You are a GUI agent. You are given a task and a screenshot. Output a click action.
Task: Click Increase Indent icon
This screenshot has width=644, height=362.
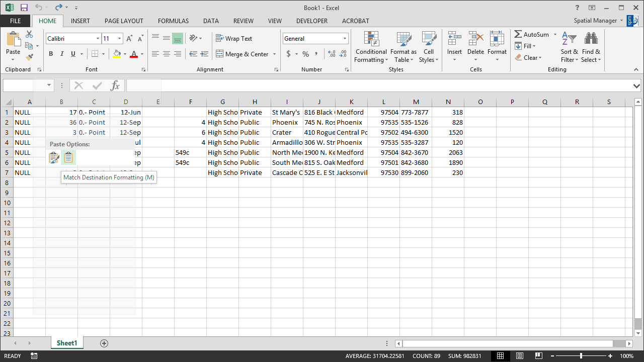tap(204, 54)
